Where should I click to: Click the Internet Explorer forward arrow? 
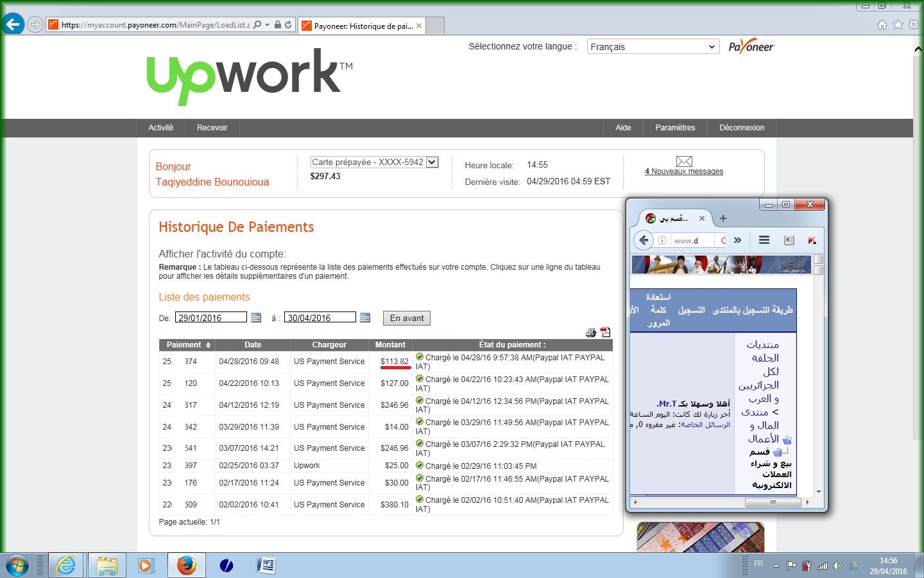pyautogui.click(x=35, y=25)
